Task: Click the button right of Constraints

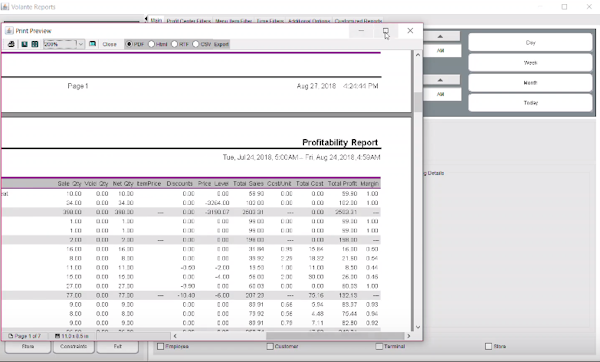Action: pyautogui.click(x=117, y=347)
